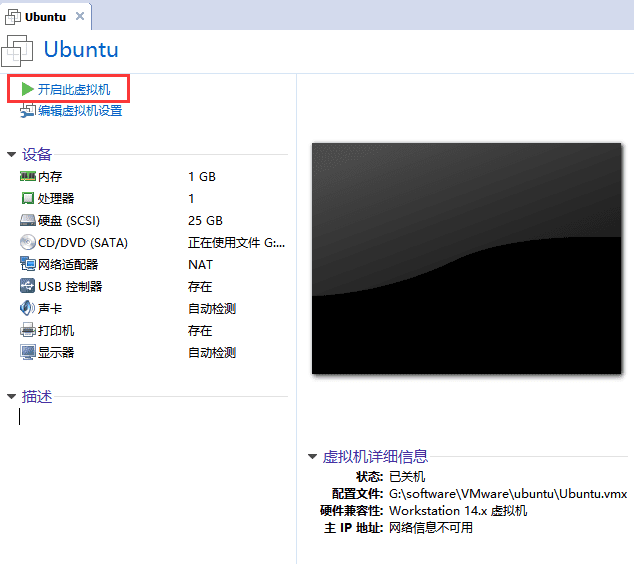
Task: Click the processor count value 1
Action: [x=191, y=199]
